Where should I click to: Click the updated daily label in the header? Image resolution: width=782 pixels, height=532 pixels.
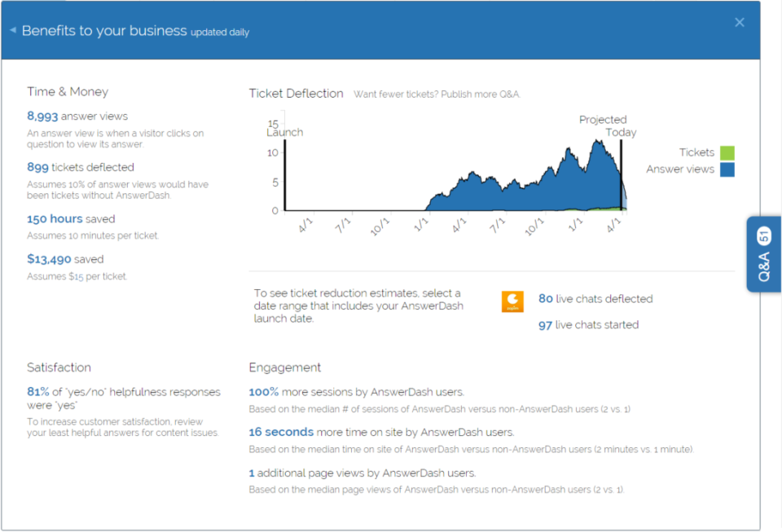coord(220,33)
